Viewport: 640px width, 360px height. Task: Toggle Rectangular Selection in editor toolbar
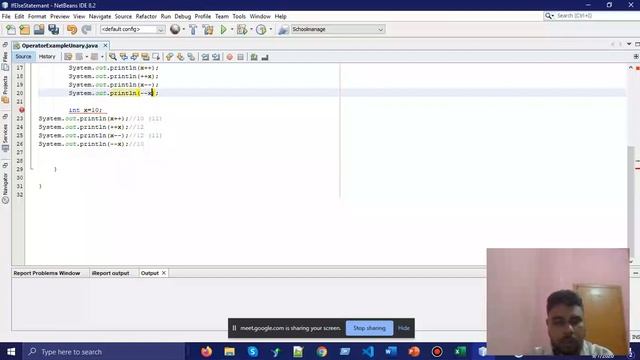[x=156, y=57]
